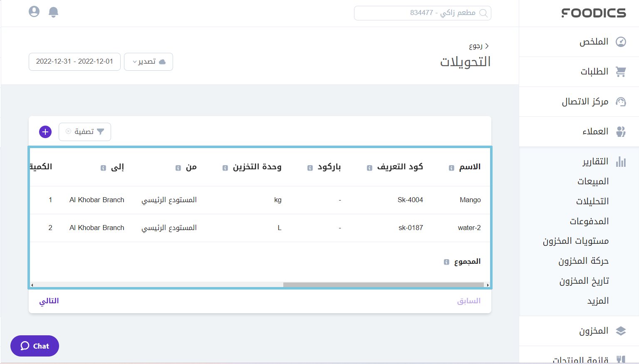639x364 pixels.
Task: Open the تصدير export dropdown
Action: coord(148,62)
